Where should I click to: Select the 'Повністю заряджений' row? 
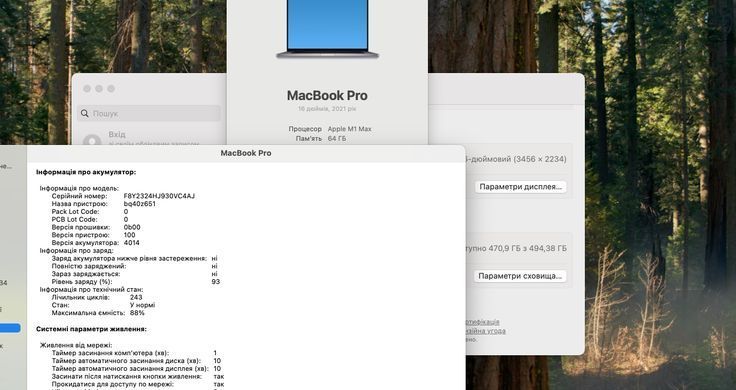click(134, 266)
